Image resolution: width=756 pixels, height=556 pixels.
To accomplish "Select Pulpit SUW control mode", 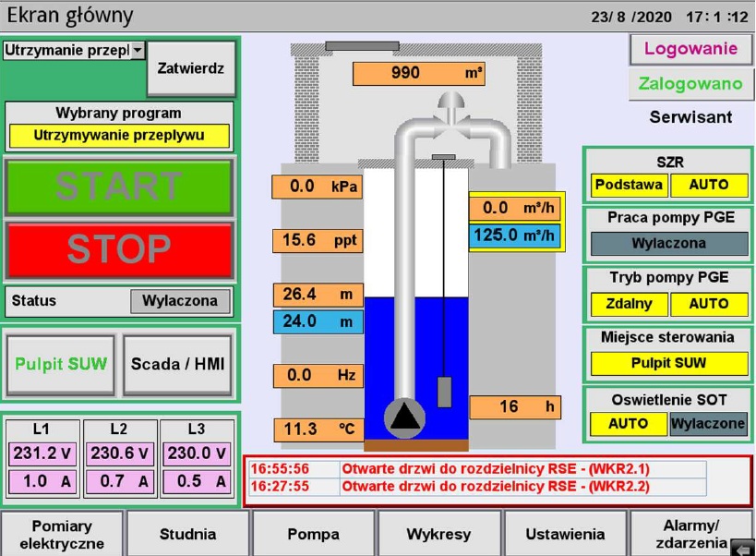I will (x=61, y=364).
